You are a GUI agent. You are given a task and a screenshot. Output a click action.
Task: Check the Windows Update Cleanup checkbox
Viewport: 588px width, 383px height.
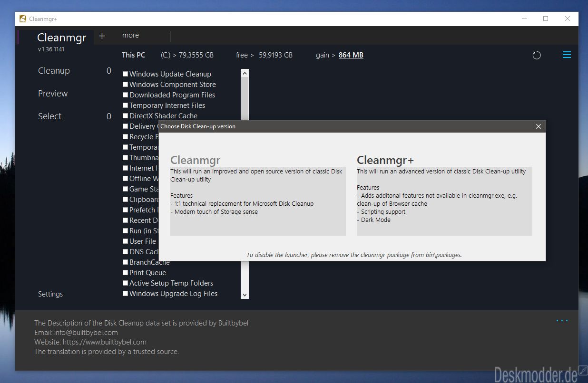pyautogui.click(x=125, y=74)
